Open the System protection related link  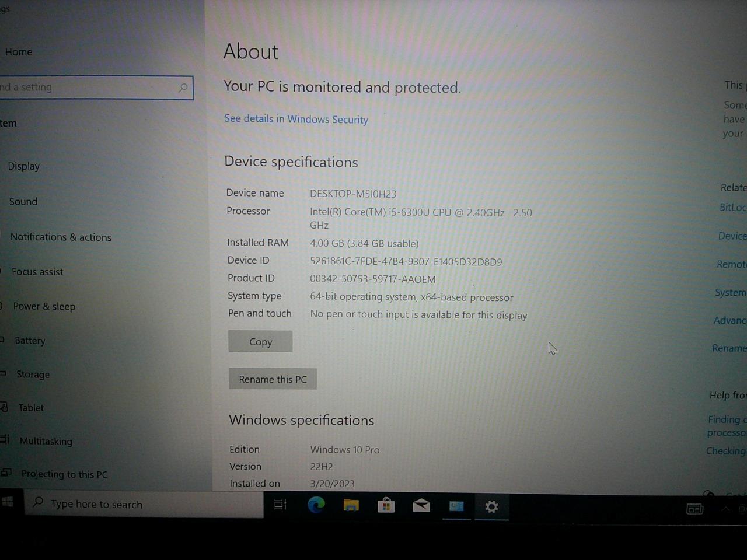coord(731,292)
